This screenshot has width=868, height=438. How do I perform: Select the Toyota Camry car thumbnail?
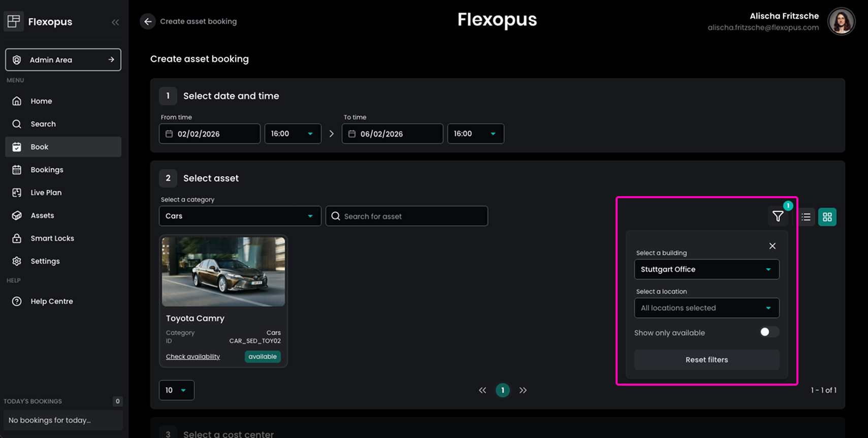(x=223, y=272)
